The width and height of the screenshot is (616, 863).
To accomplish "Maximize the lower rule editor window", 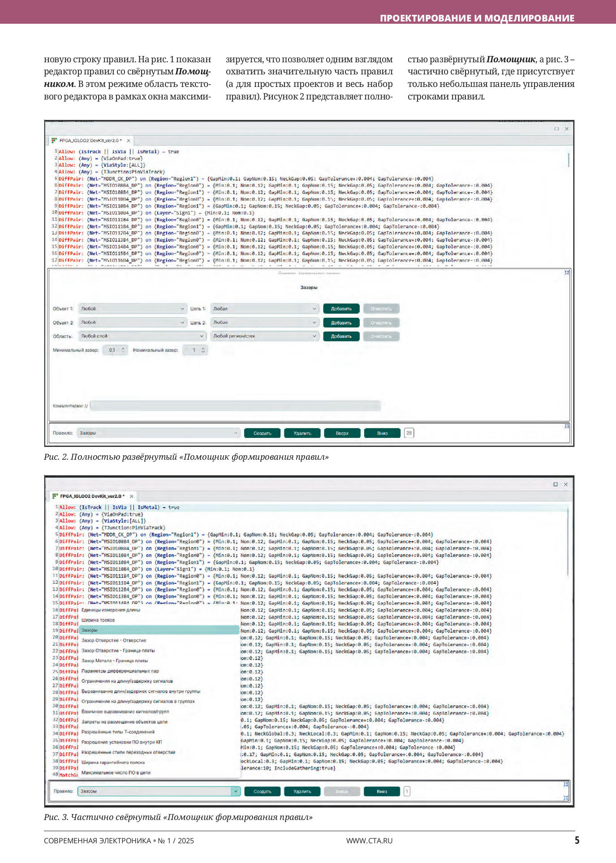I will pos(556,484).
